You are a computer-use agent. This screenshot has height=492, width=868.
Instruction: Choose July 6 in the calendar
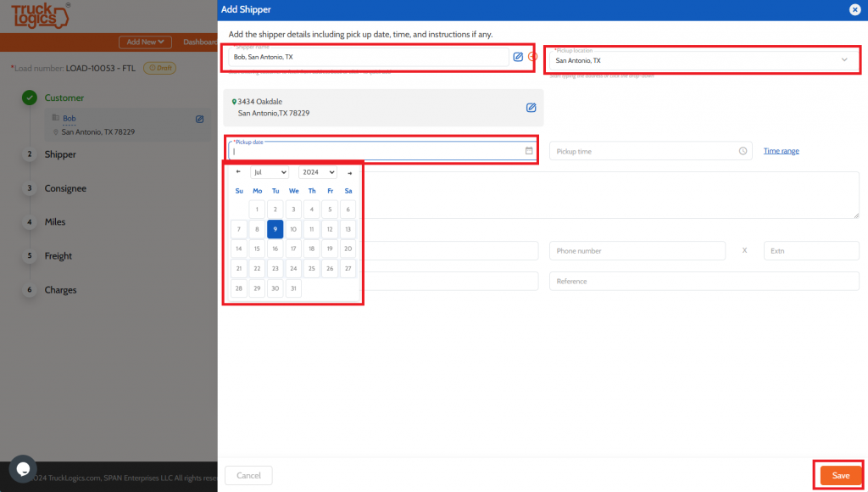348,210
